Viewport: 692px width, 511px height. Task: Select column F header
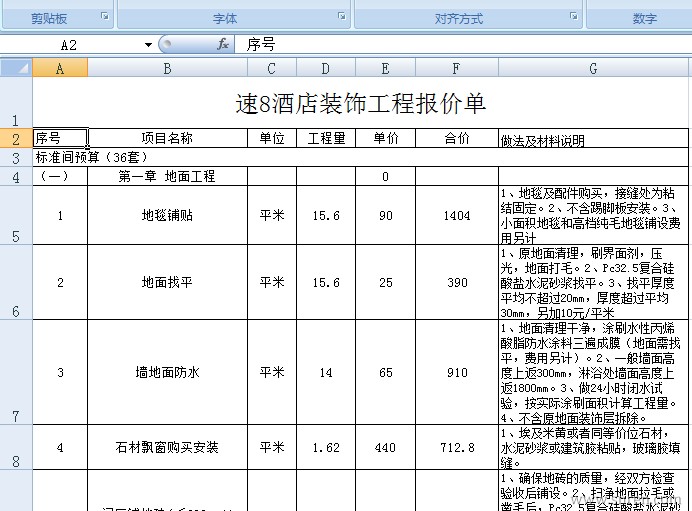click(457, 68)
